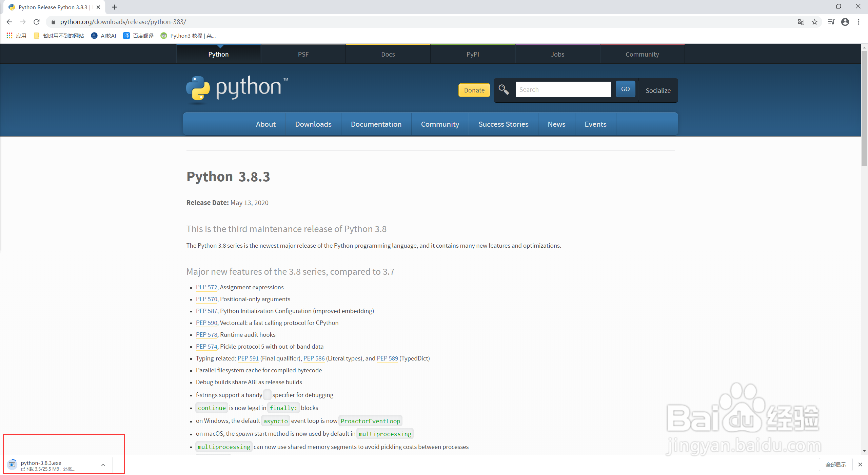The image size is (868, 475).
Task: Open the media control icon in the toolbar
Action: [x=831, y=22]
